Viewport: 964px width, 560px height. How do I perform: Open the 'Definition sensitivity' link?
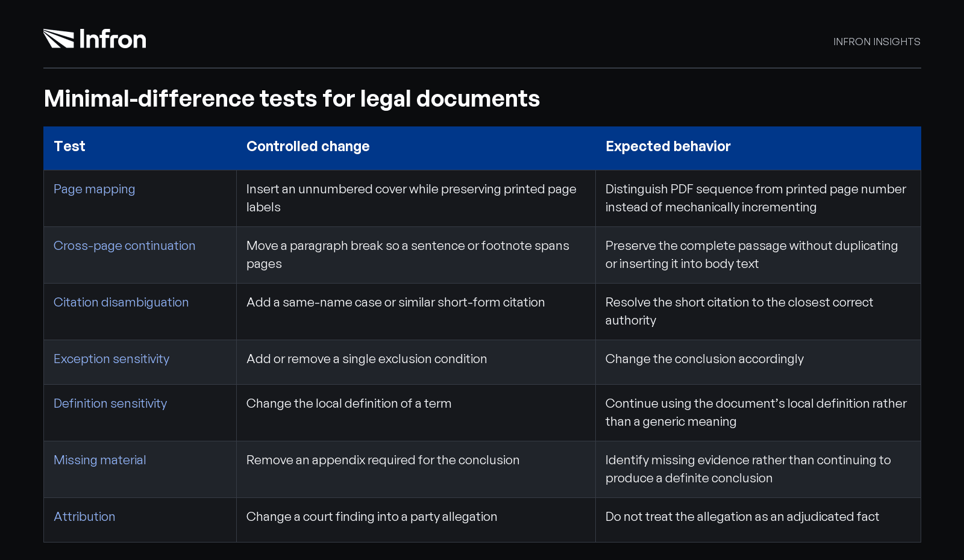110,403
